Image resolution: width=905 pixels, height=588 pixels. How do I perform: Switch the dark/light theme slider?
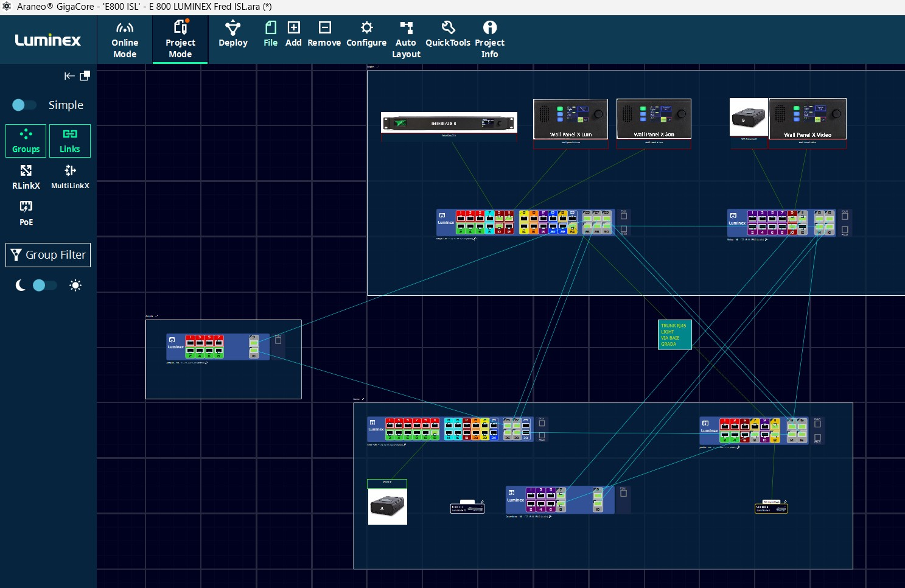(x=44, y=285)
